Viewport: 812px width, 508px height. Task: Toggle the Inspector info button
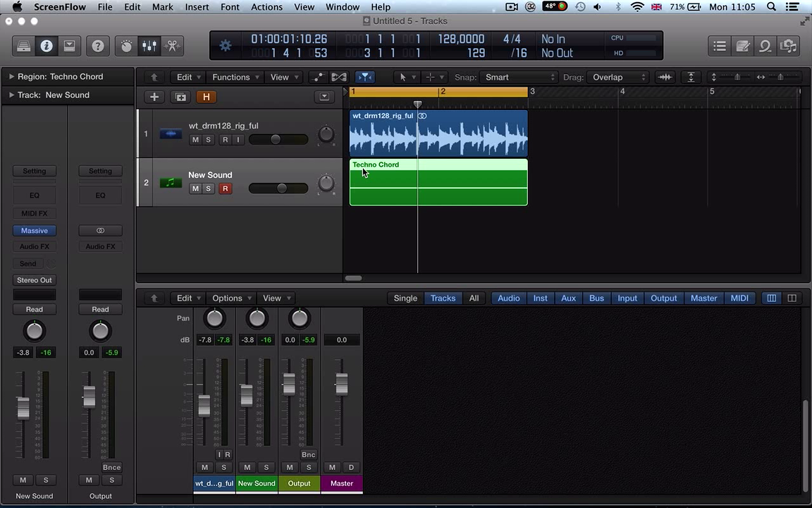47,47
